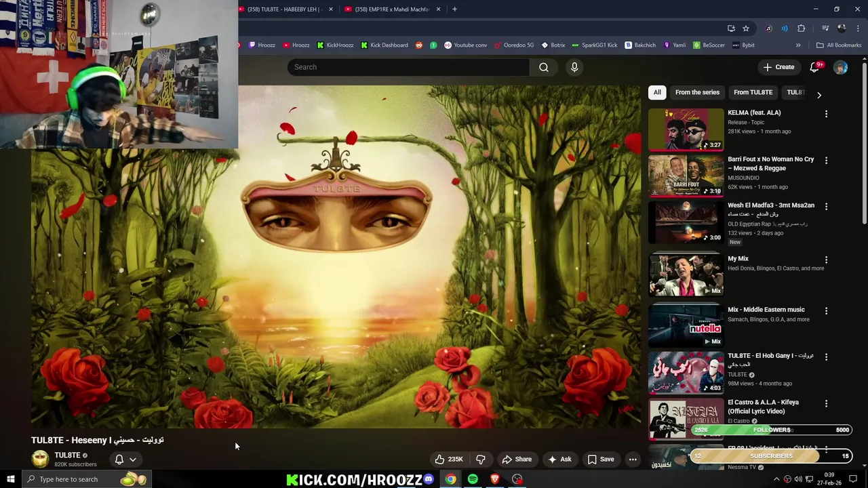This screenshot has height=488, width=868.
Task: Show hidden system tray icons
Action: (x=776, y=479)
